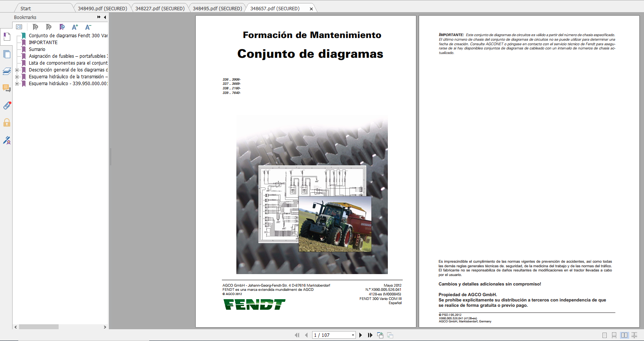Viewport: 644px width, 341px height.
Task: Click the bookmarks horizontal scrollbar thumb
Action: [x=38, y=327]
